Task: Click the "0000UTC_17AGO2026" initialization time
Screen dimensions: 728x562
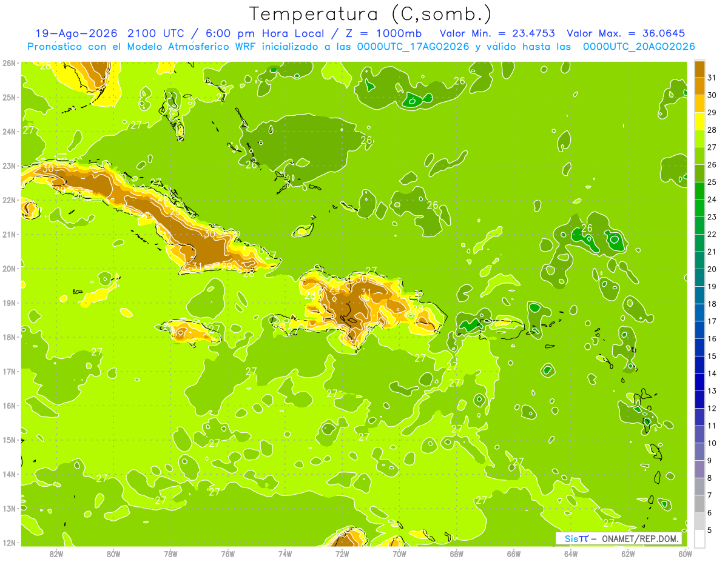Action: 413,46
